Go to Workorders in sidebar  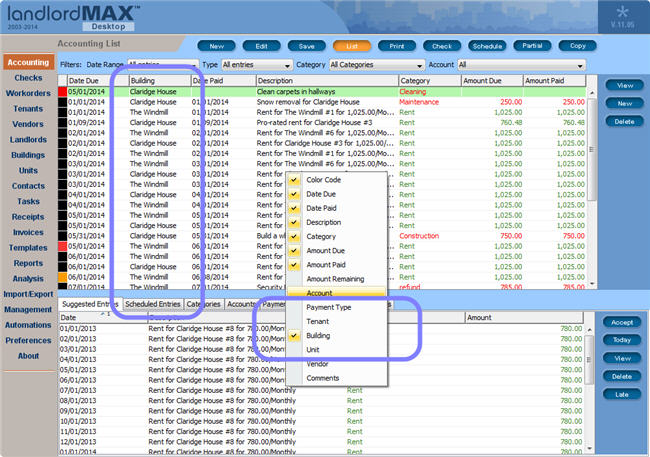28,93
